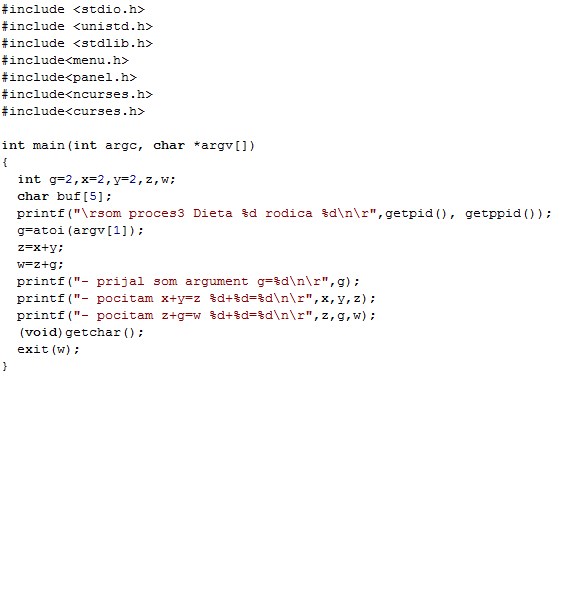Screen dimensions: 571x607
Task: Click the #include <unistd.h> line
Action: coord(77,26)
